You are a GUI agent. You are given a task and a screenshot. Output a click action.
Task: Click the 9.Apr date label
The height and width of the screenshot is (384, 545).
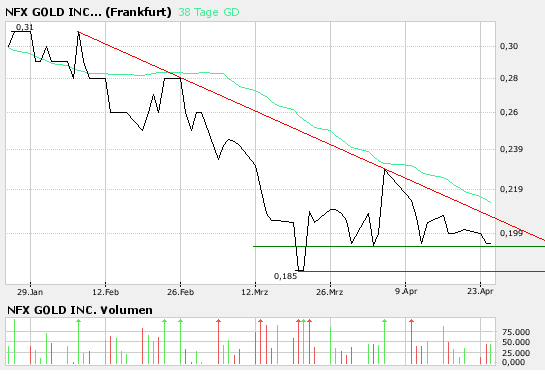point(406,291)
